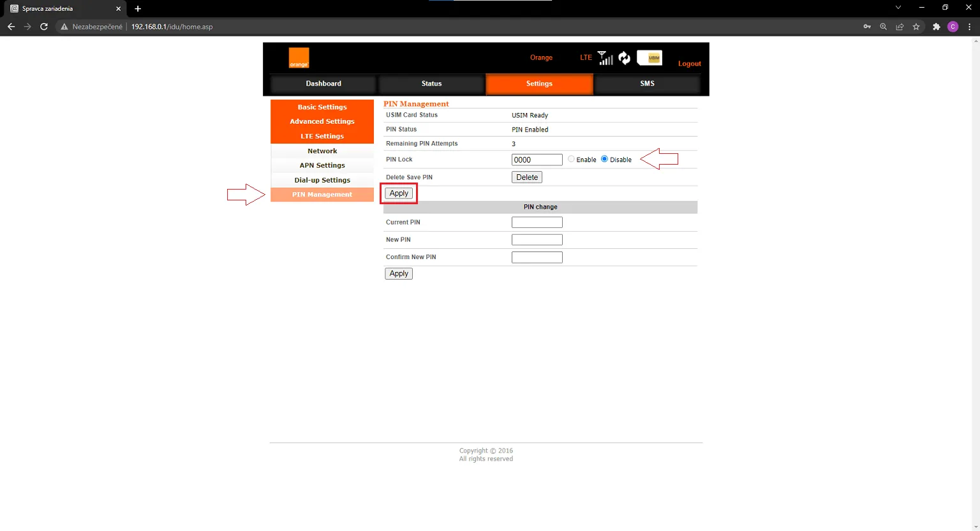Viewport: 980px width, 531px height.
Task: Click the connection refresh arrows icon
Action: [625, 58]
